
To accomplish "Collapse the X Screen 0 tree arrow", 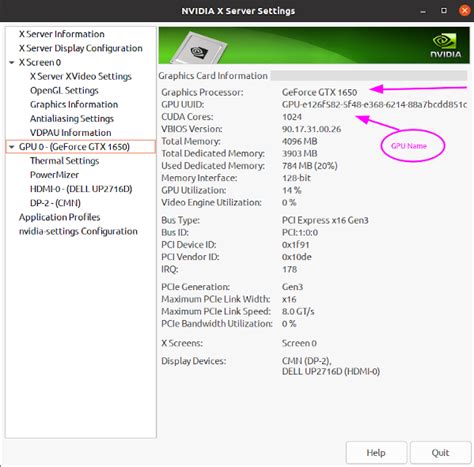I will [12, 62].
